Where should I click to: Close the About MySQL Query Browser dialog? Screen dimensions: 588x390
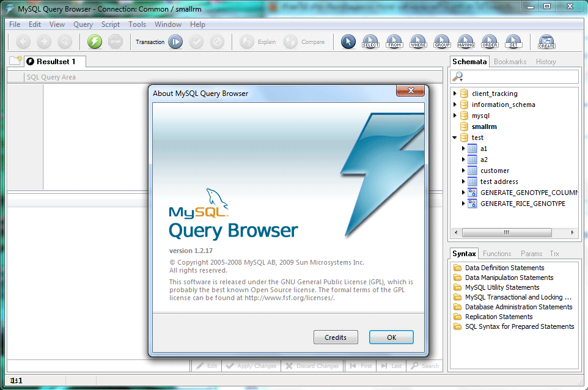410,90
